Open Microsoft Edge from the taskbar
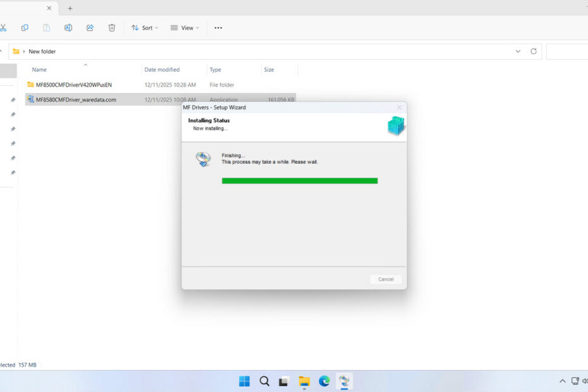588x392 pixels. click(x=324, y=381)
